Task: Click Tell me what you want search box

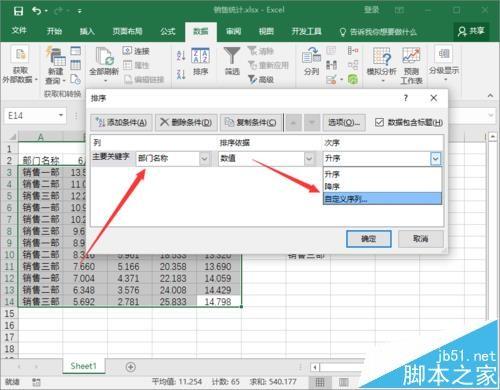Action: 378,32
